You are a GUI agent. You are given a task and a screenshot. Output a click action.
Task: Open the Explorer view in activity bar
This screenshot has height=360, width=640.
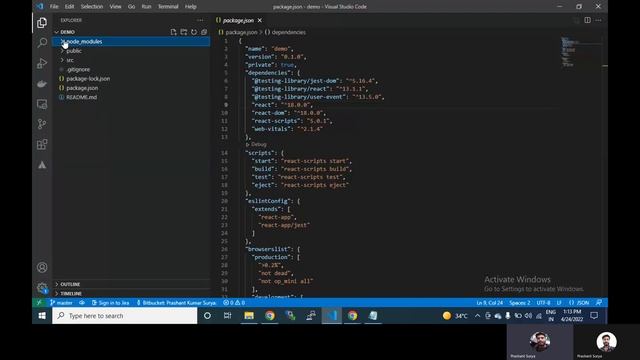(42, 23)
